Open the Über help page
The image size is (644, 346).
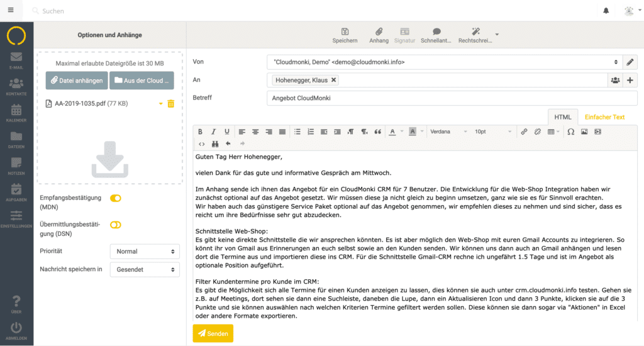[16, 304]
